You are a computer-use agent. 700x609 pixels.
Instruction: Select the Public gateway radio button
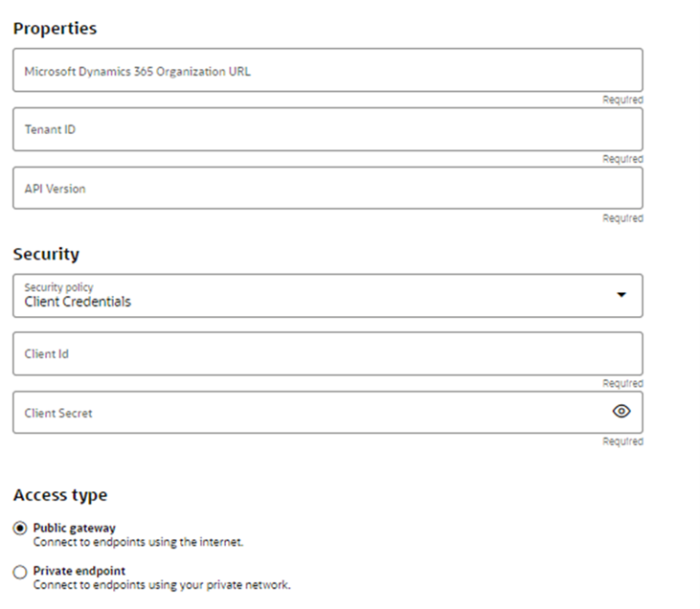pos(20,528)
